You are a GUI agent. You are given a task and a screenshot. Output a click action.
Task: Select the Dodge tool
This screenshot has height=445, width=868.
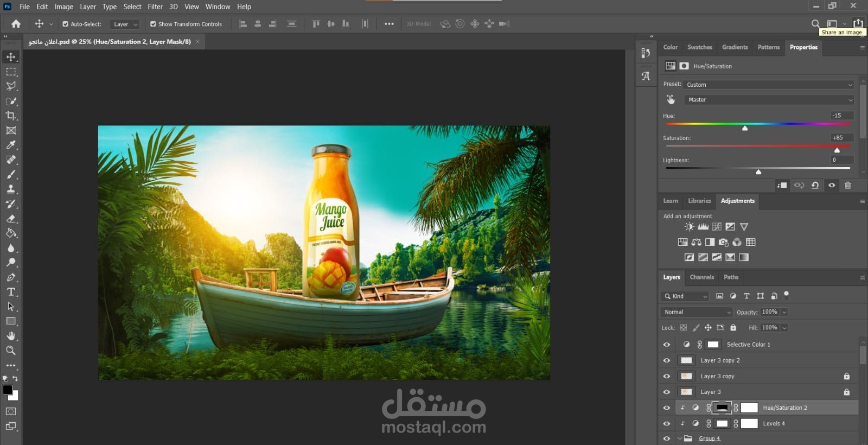[x=11, y=262]
